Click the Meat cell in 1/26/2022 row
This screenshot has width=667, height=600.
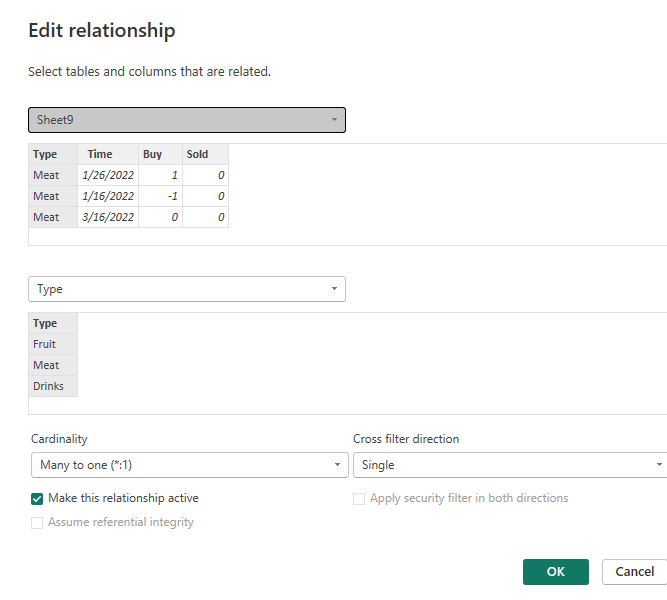[x=53, y=175]
